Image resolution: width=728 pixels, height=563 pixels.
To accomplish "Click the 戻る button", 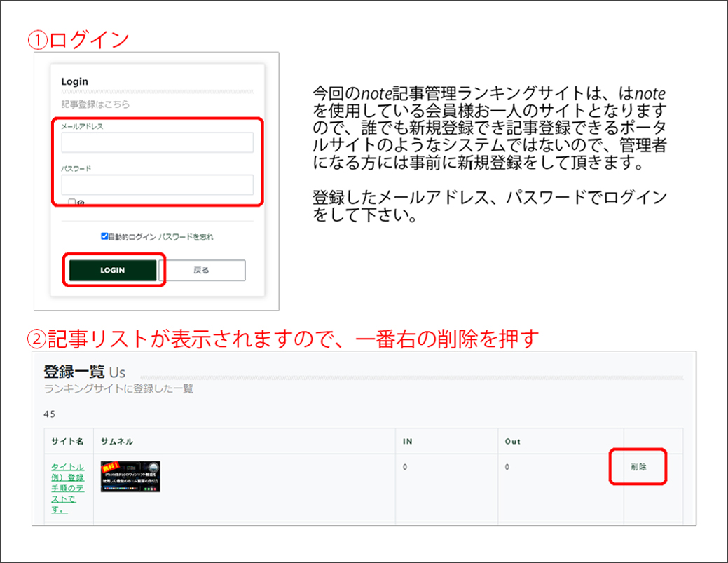I will 202,271.
